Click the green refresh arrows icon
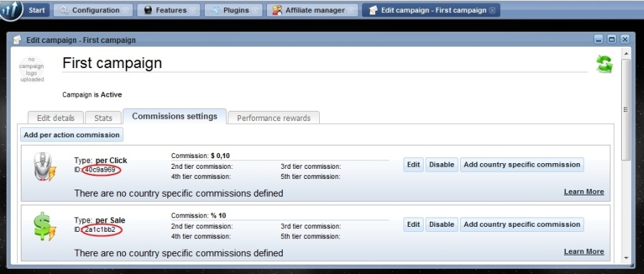 604,64
